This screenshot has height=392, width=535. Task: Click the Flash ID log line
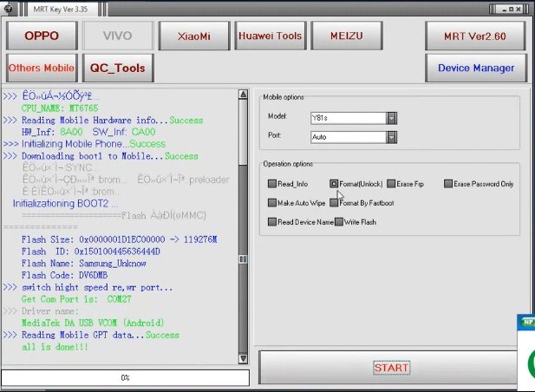pos(91,252)
